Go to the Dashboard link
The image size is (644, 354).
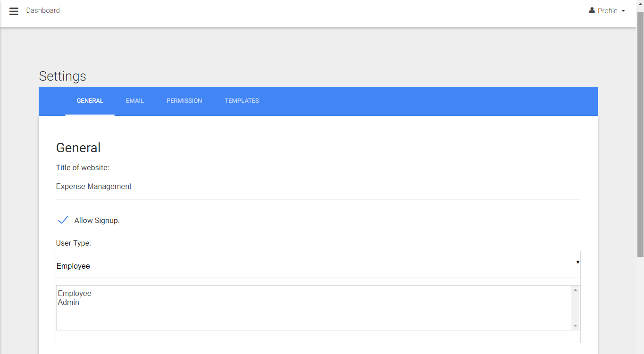click(x=43, y=10)
